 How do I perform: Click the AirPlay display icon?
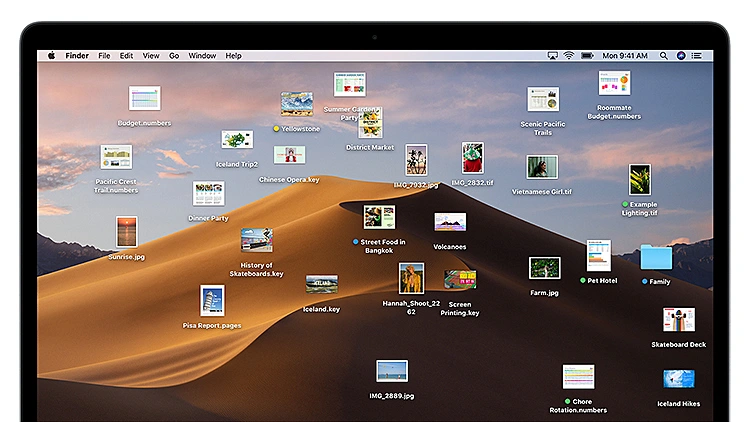(552, 56)
